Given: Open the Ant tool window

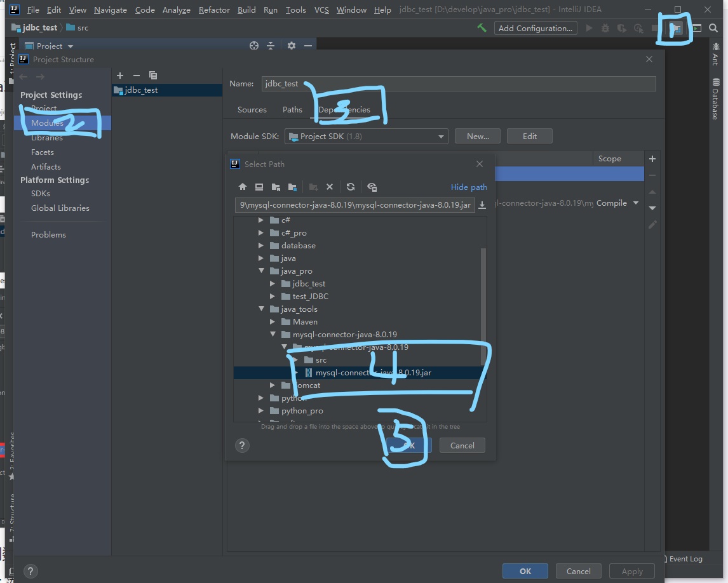Looking at the screenshot, I should [x=715, y=54].
